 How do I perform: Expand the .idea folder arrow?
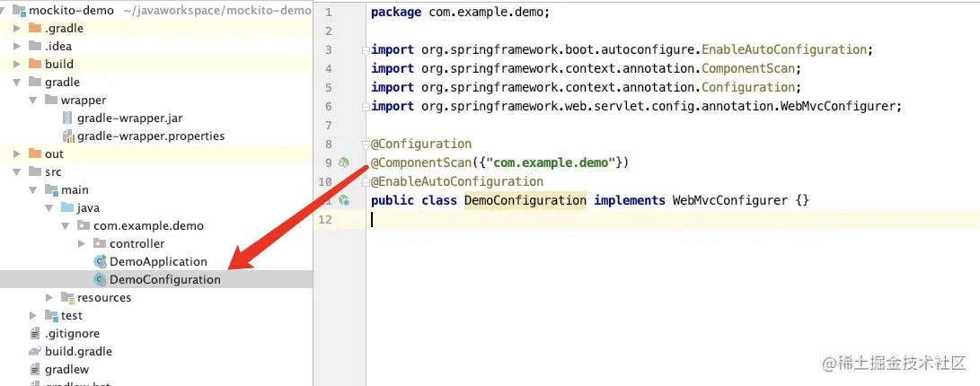point(17,46)
